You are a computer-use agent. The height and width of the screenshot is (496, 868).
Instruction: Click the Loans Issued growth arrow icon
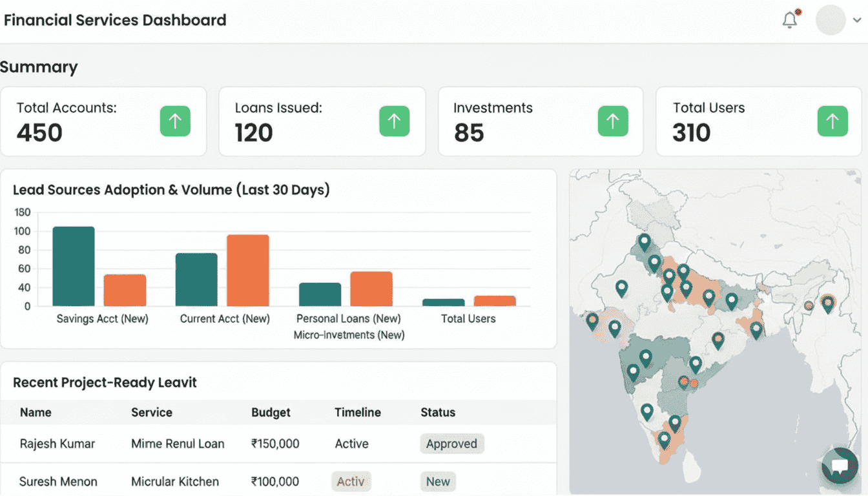coord(394,121)
